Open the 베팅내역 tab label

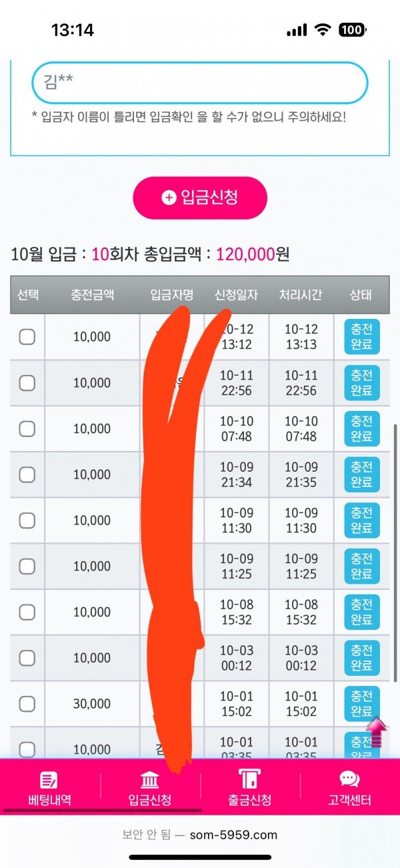(x=49, y=800)
